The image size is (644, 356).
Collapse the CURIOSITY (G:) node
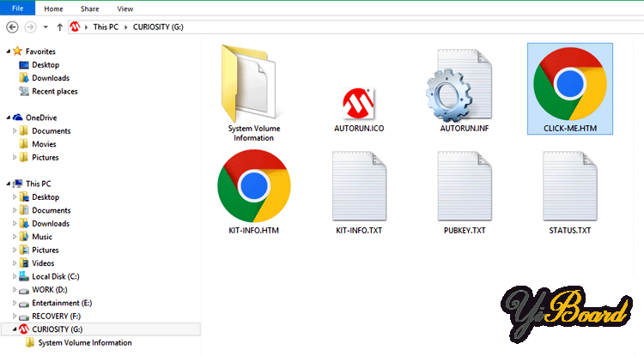point(15,329)
